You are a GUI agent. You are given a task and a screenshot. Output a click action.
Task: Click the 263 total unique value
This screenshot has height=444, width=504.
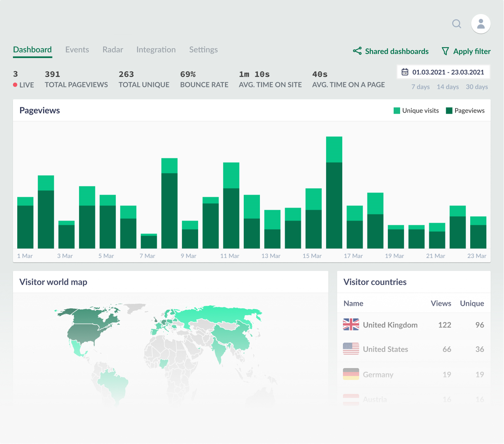pos(126,74)
